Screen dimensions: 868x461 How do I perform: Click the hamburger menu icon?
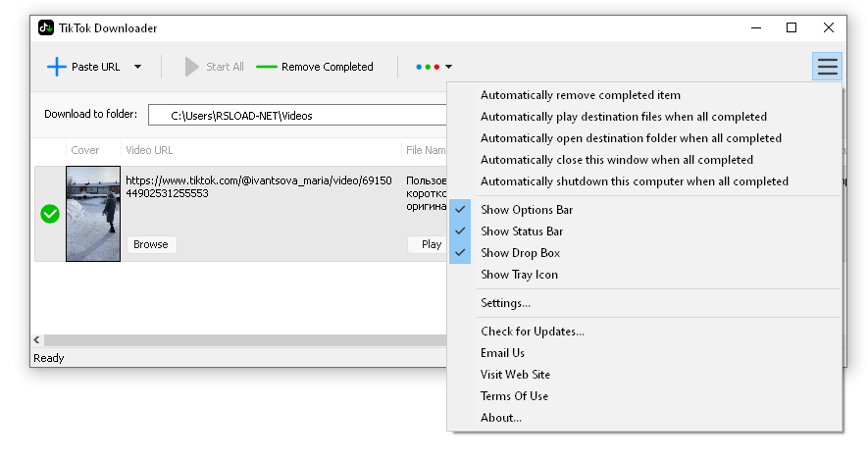coord(827,67)
